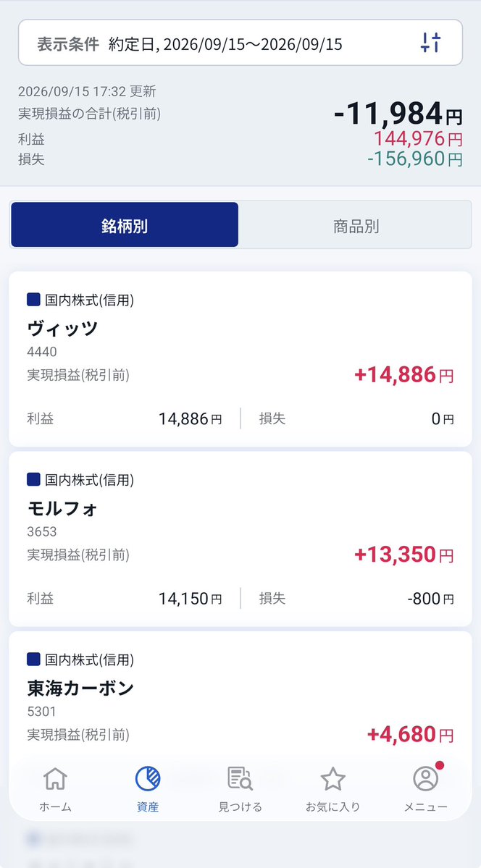The image size is (481, 868).
Task: Tap the ホーム tab label
Action: (x=55, y=806)
